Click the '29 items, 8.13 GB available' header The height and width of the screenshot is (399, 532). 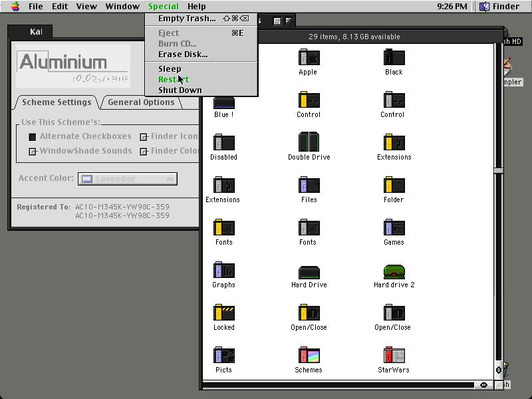(354, 37)
